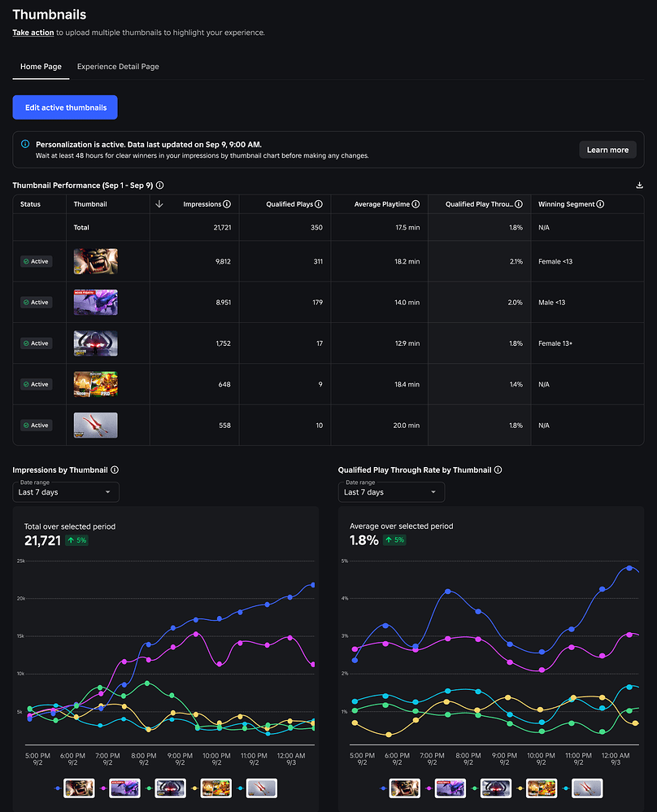Toggle magenta dragon series in Play Through Rate legend
Image resolution: width=657 pixels, height=812 pixels.
(446, 788)
